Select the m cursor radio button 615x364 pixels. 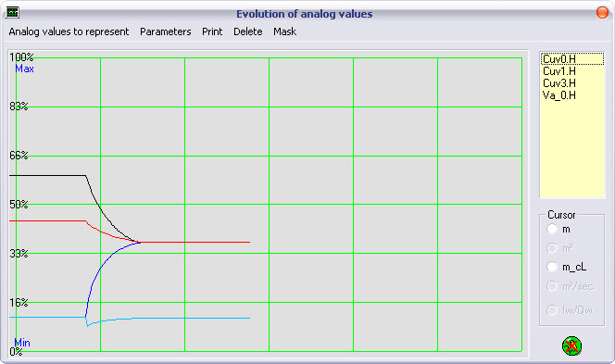tap(552, 229)
